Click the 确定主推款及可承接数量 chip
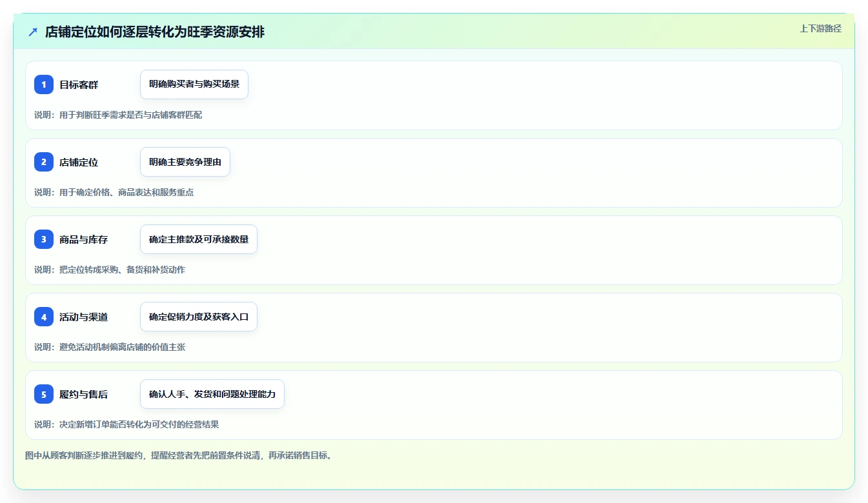This screenshot has width=868, height=503. coord(199,239)
